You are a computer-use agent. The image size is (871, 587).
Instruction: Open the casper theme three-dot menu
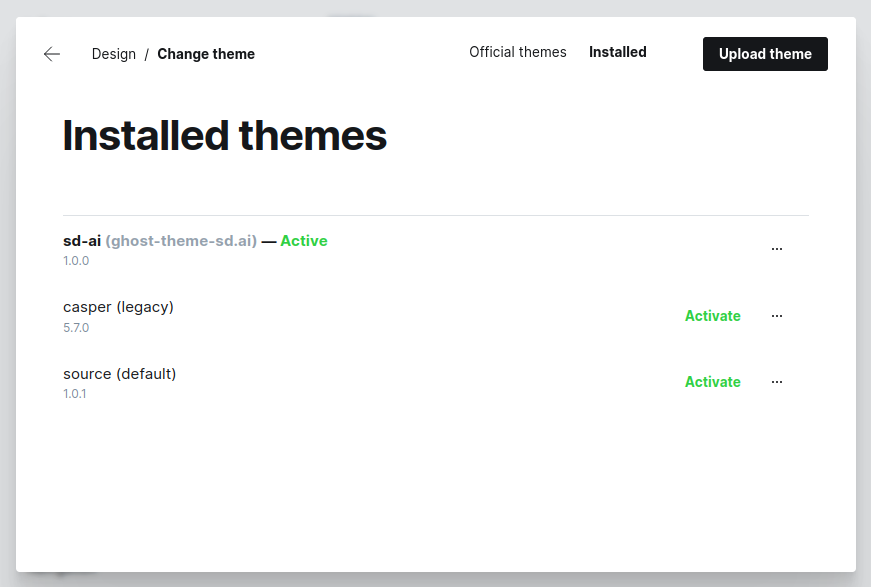point(777,316)
